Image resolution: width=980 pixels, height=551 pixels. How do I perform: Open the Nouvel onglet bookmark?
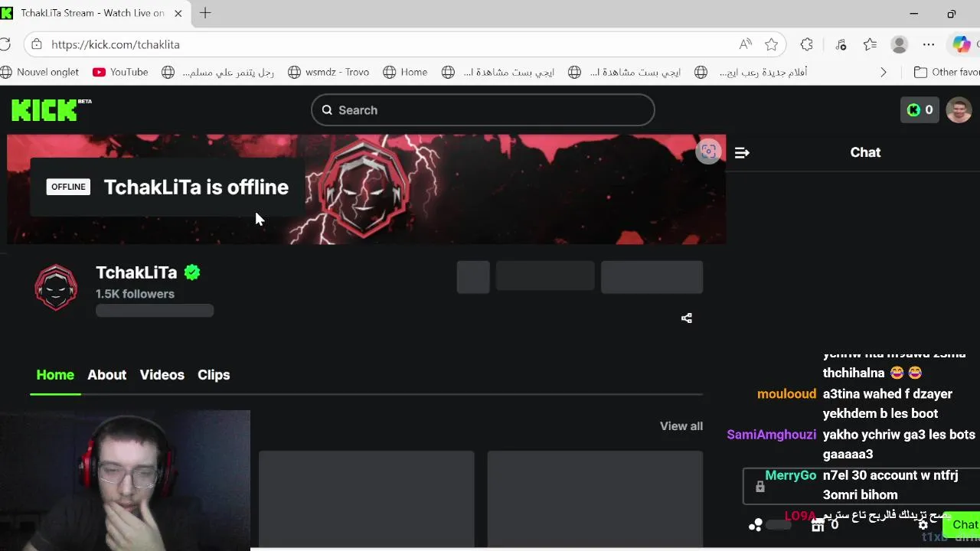[39, 72]
